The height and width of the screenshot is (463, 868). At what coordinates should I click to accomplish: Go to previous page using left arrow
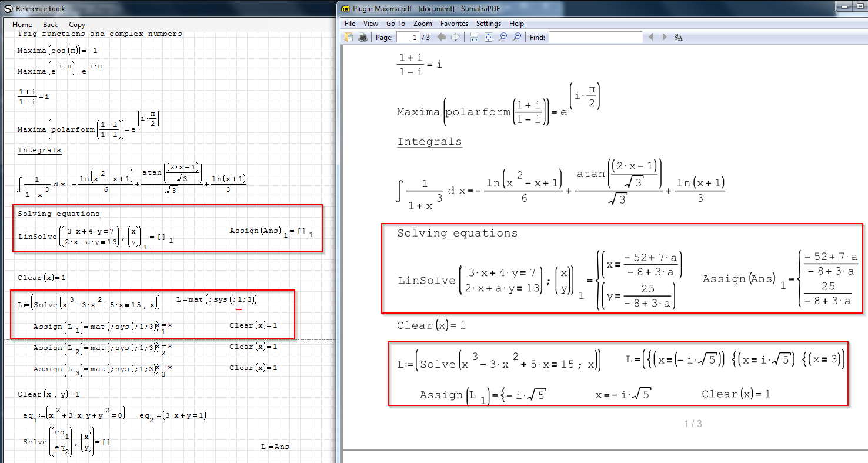(x=441, y=37)
